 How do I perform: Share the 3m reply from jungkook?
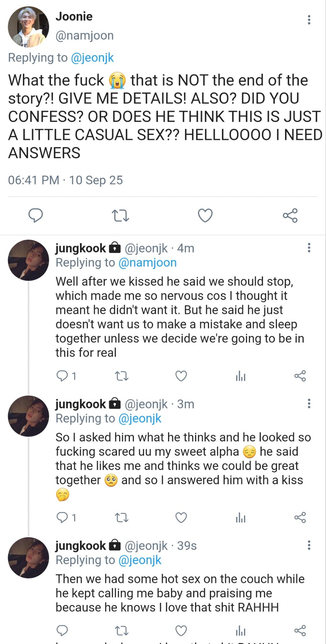300,517
